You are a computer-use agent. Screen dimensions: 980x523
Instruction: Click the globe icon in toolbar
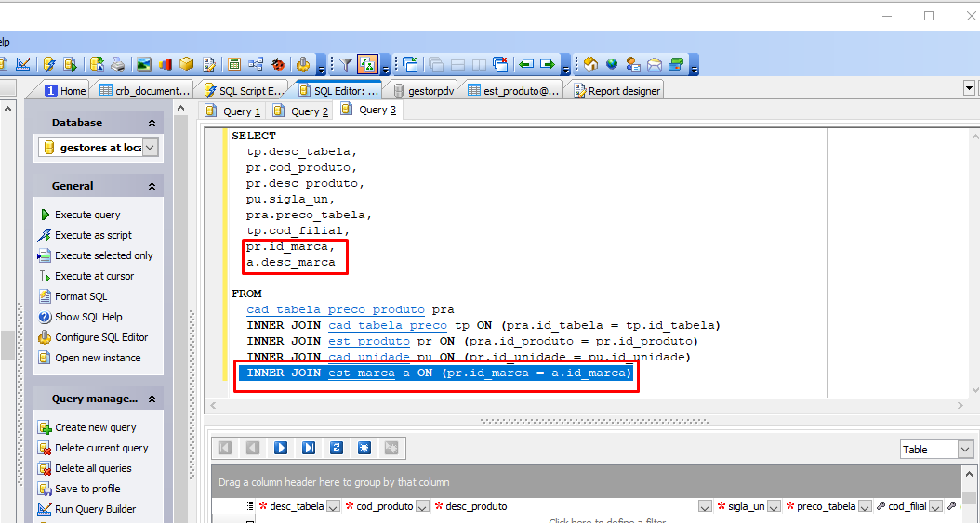612,64
